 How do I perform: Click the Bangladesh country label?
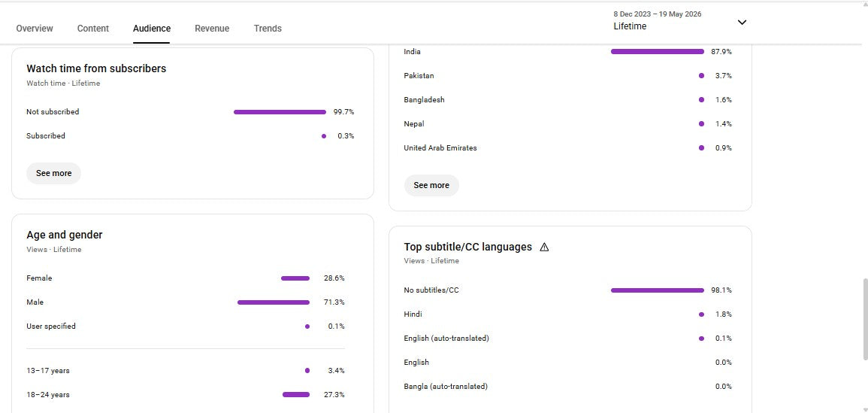tap(424, 100)
